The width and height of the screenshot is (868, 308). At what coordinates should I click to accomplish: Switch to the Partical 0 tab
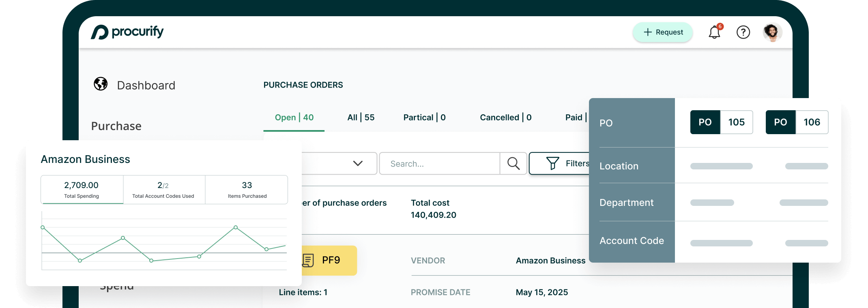click(424, 118)
